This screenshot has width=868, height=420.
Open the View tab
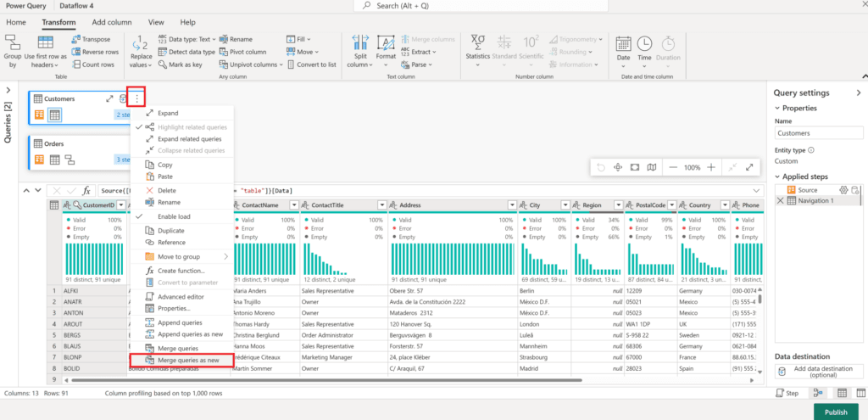[x=156, y=22]
